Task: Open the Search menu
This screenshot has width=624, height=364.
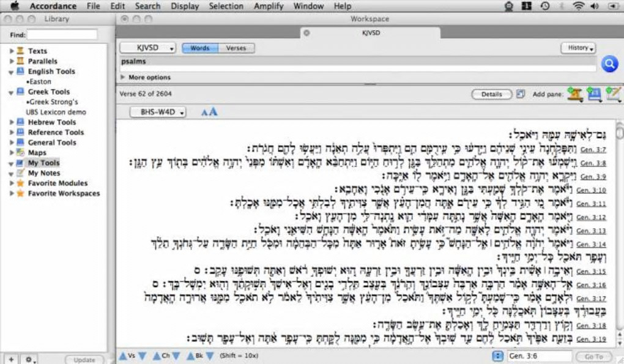Action: pos(147,6)
